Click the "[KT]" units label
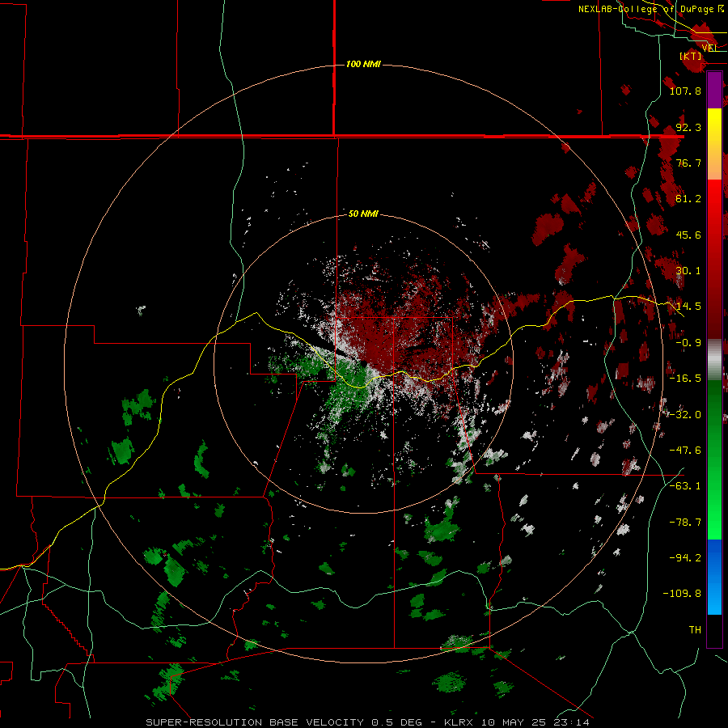The height and width of the screenshot is (728, 728). [x=691, y=56]
